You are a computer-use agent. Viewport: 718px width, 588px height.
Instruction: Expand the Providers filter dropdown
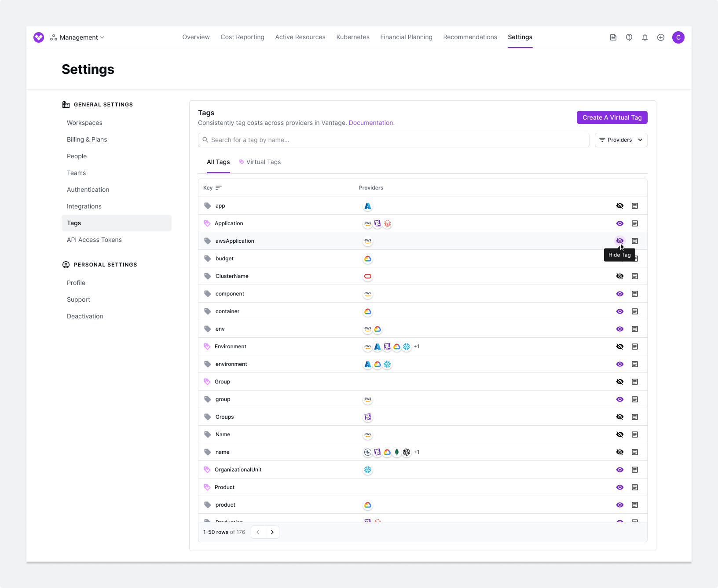pyautogui.click(x=621, y=140)
